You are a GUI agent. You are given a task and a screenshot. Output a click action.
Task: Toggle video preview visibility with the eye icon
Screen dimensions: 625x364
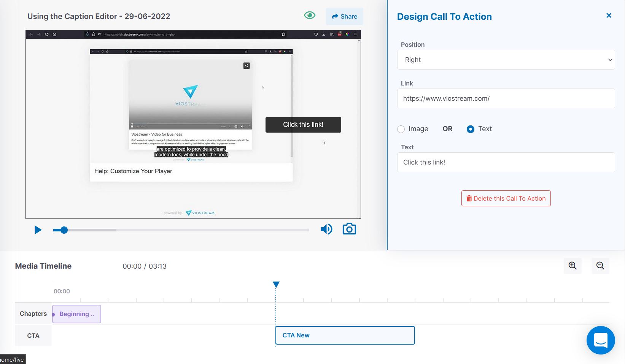coord(310,15)
